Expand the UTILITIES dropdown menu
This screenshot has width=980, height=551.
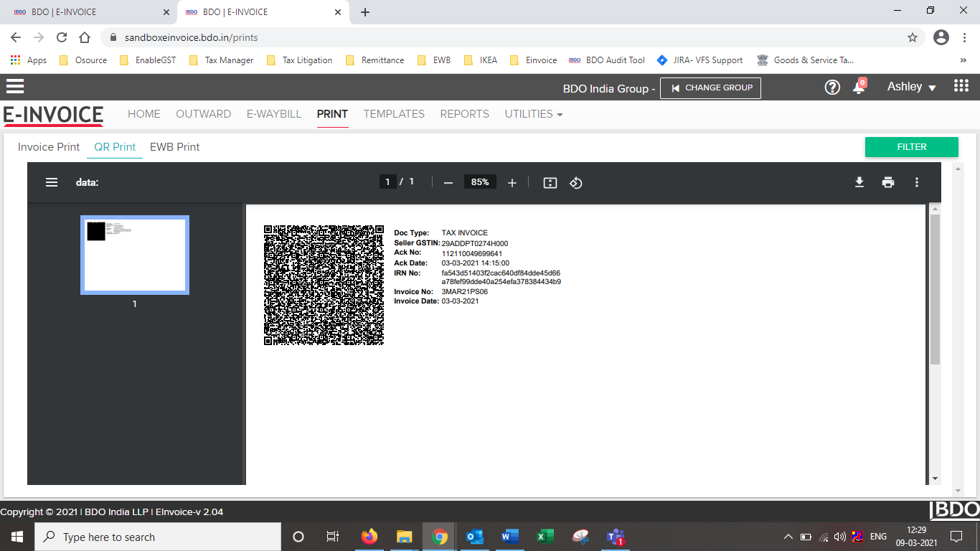[533, 113]
